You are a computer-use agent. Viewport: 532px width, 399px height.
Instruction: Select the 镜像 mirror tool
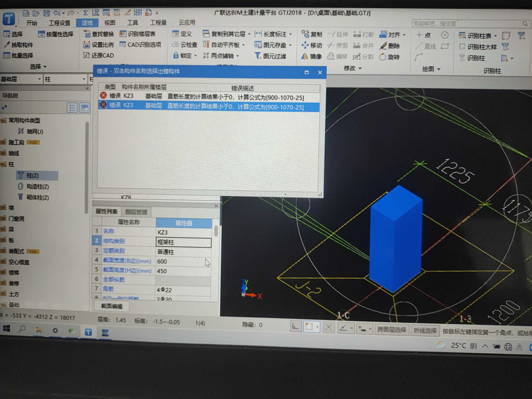tap(311, 56)
